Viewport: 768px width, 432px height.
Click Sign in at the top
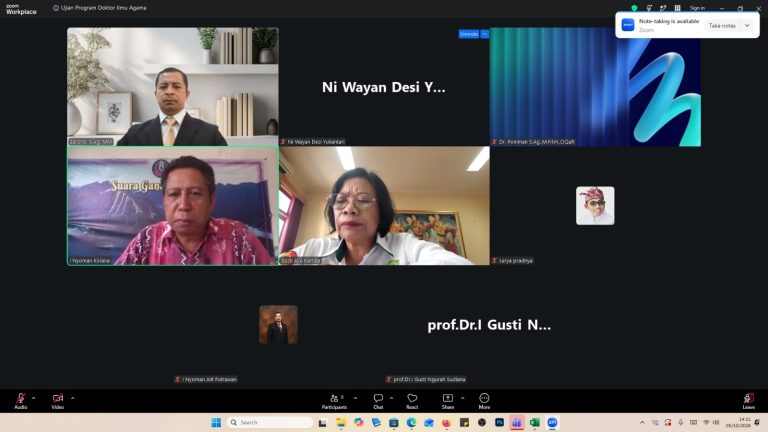coord(697,8)
